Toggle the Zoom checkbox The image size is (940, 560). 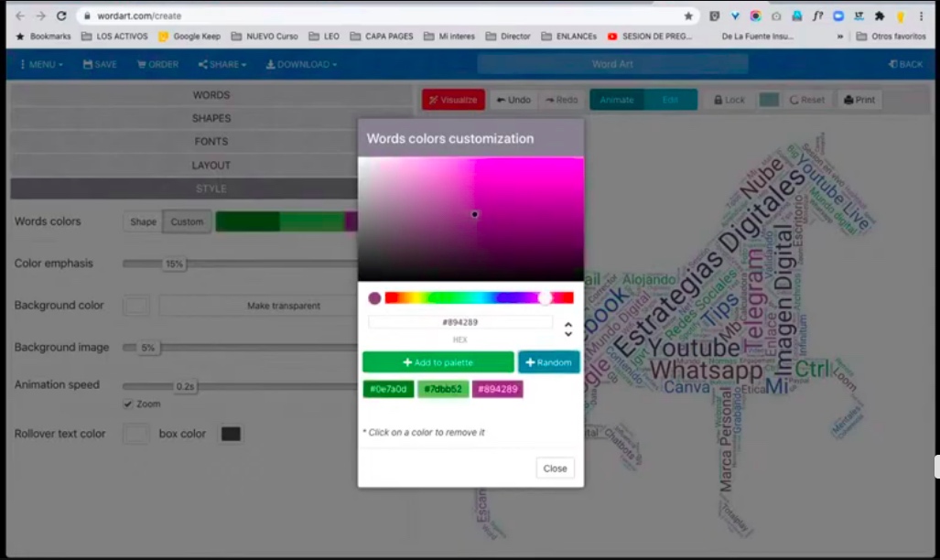pos(128,404)
